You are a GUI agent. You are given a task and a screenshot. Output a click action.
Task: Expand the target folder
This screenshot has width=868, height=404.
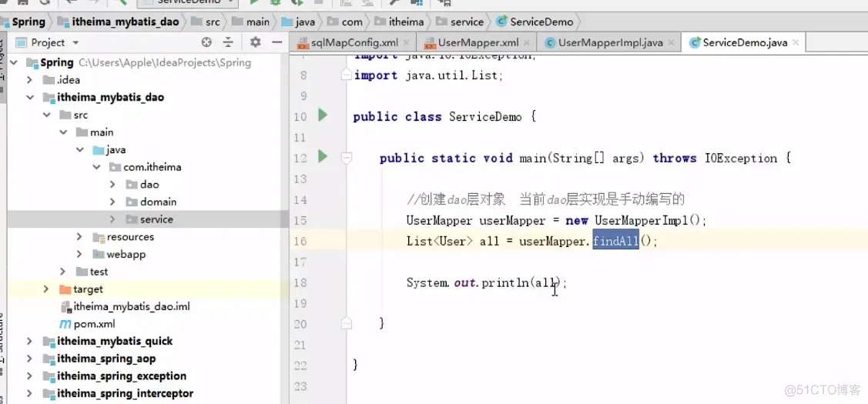click(x=46, y=289)
